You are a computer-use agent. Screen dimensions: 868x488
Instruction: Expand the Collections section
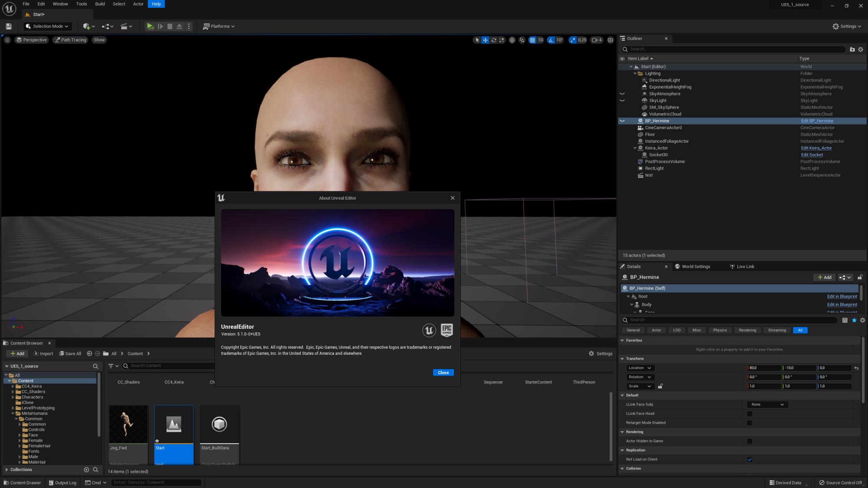tap(7, 469)
